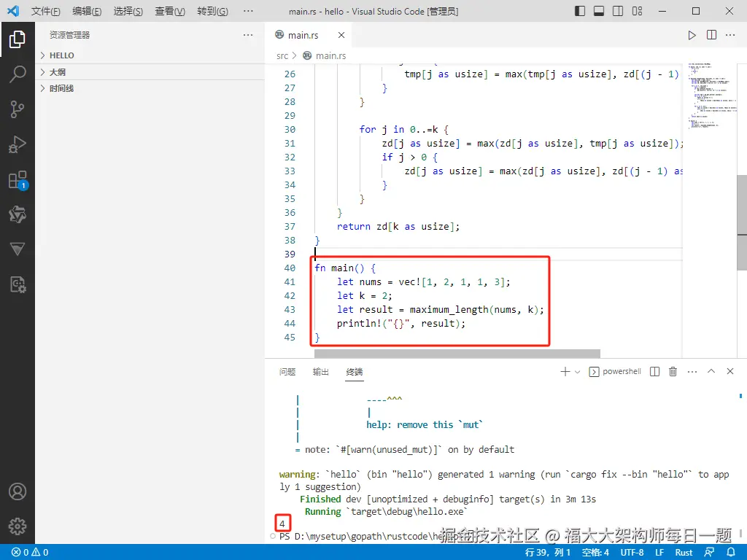Open the 选择(S) menu
The height and width of the screenshot is (560, 747).
coord(128,11)
